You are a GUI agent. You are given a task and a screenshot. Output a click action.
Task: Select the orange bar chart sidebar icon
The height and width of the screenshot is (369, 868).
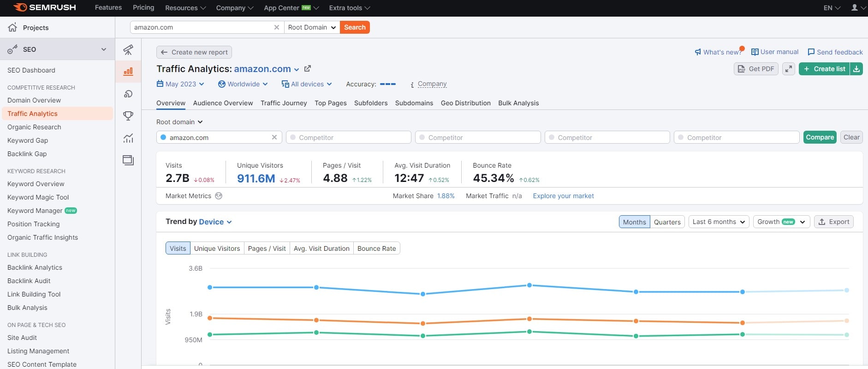(x=128, y=72)
